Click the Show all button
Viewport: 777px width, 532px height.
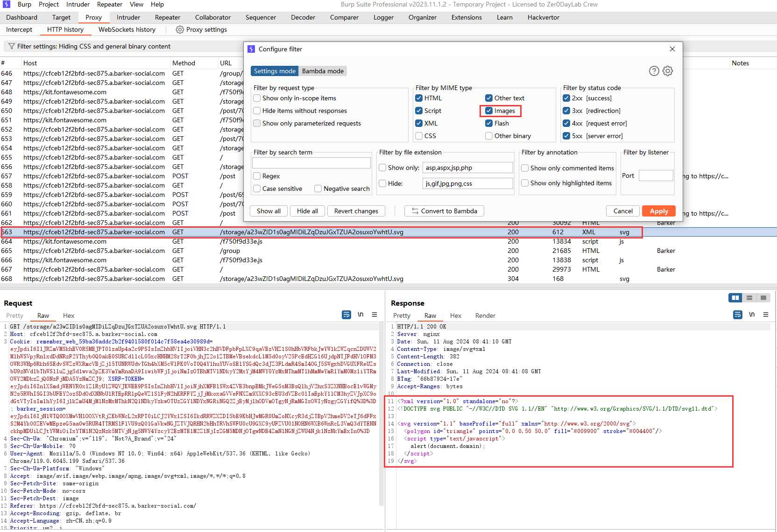pos(269,211)
